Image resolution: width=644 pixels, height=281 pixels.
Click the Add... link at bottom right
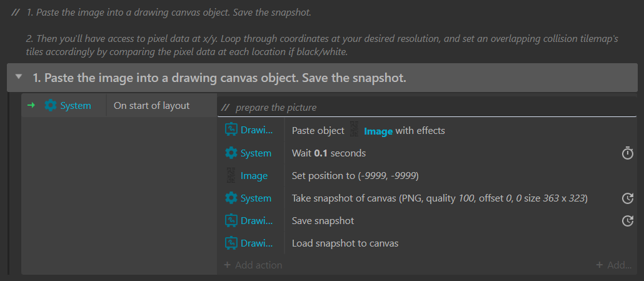614,265
